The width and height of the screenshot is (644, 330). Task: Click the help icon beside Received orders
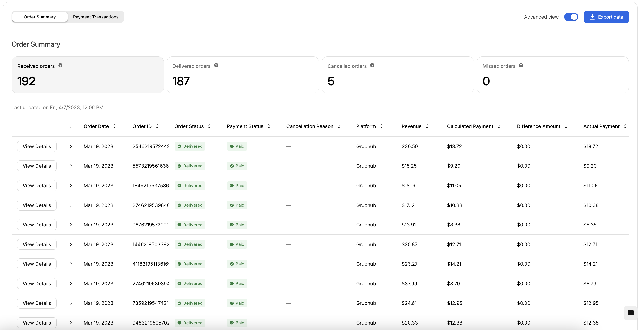[x=60, y=65]
